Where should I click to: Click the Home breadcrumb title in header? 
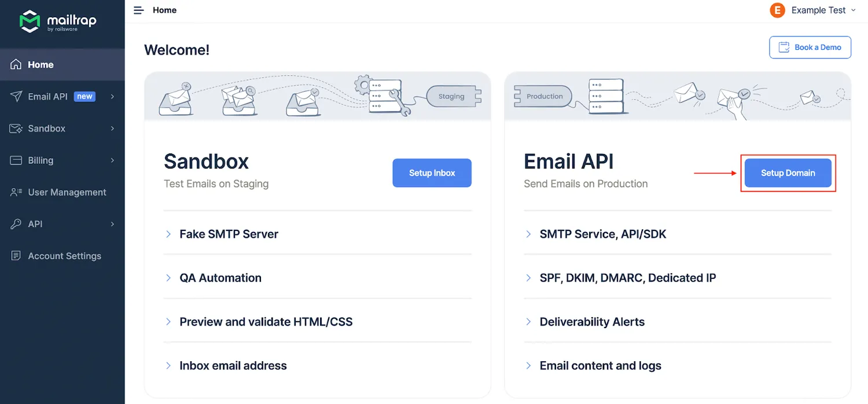tap(165, 10)
